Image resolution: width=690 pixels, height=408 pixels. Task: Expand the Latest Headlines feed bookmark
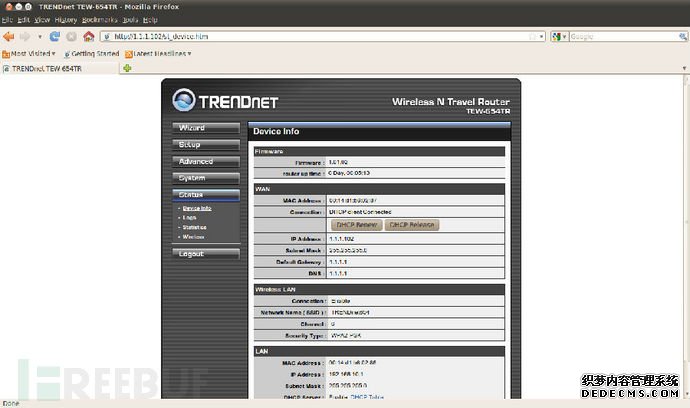(158, 54)
